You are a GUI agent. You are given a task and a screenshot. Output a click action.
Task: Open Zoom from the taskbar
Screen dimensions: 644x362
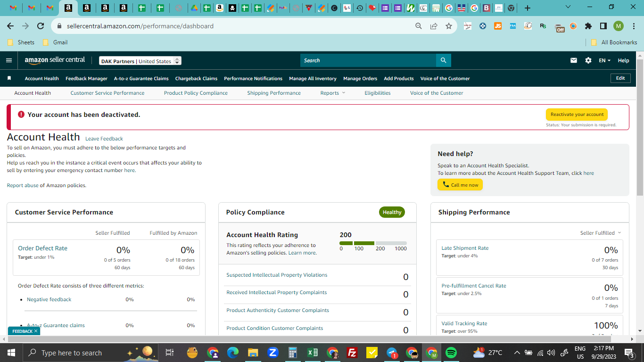[x=272, y=353]
